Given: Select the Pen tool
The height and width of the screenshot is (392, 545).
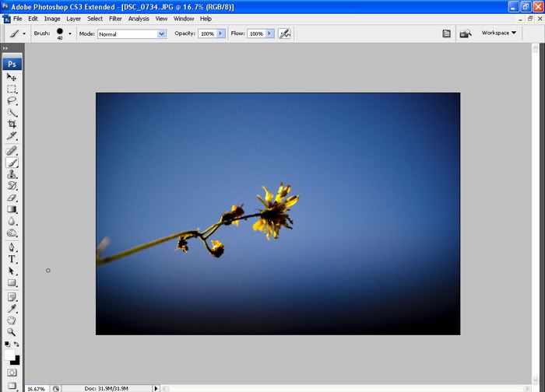Looking at the screenshot, I should 12,247.
